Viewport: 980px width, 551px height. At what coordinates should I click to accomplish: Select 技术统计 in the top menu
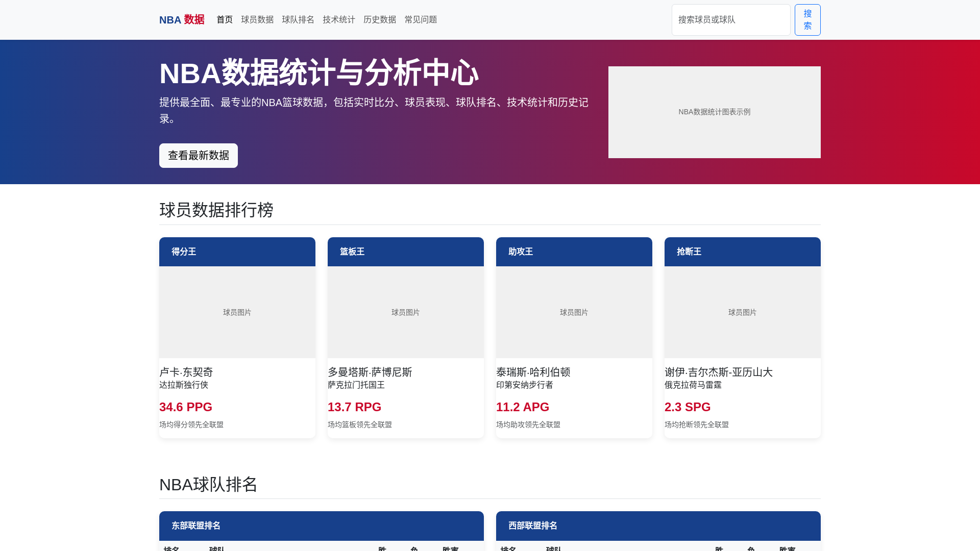(x=339, y=20)
